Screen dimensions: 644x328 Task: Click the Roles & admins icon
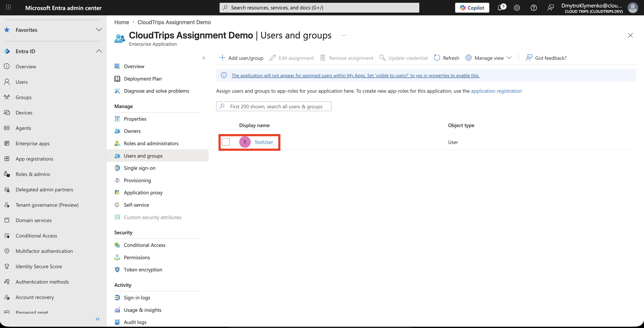[7, 174]
